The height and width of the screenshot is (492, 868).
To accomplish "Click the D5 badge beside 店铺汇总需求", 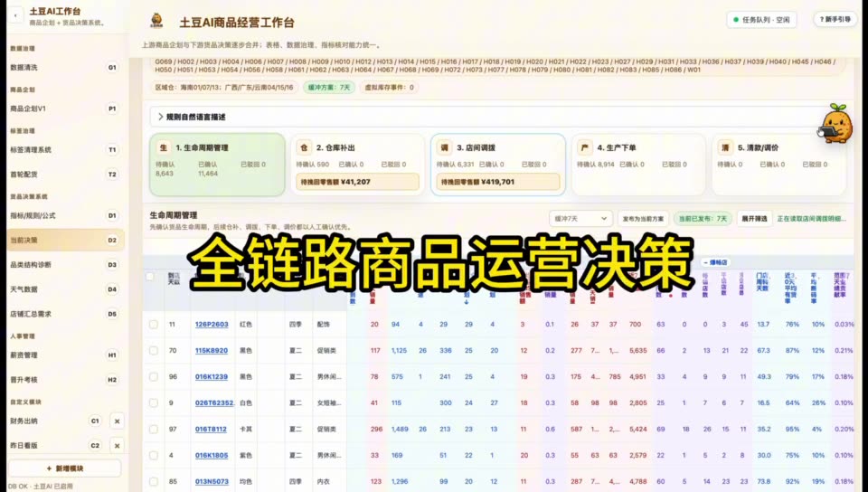I will click(x=112, y=314).
